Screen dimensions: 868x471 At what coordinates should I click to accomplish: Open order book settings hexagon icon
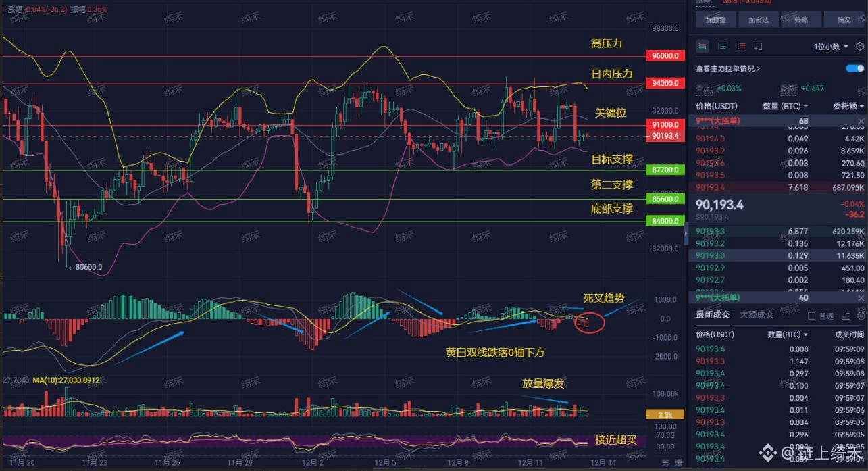[x=859, y=46]
